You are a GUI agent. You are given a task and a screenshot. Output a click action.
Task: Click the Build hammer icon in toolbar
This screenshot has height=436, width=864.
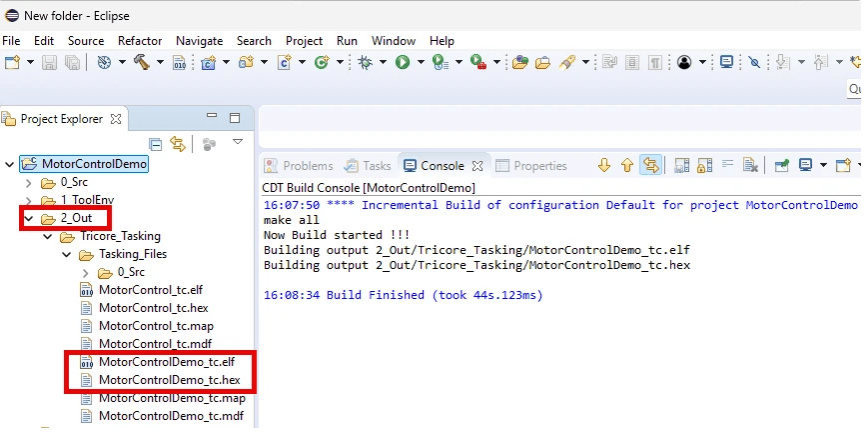(141, 62)
